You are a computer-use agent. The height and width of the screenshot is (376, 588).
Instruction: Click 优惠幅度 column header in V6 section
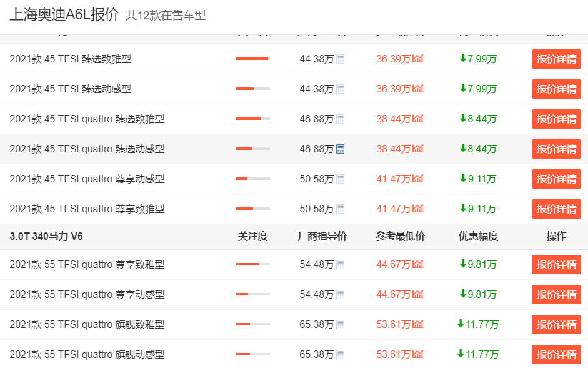click(x=478, y=237)
